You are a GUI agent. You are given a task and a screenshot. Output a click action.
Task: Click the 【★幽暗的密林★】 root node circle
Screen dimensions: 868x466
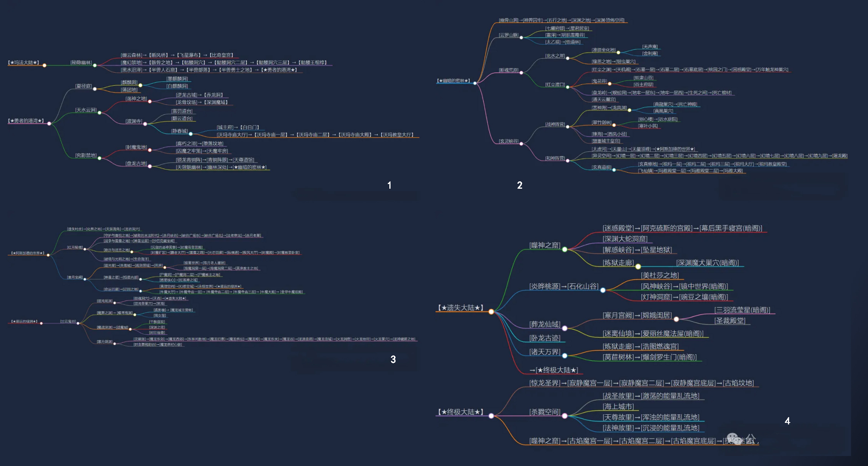coord(475,83)
